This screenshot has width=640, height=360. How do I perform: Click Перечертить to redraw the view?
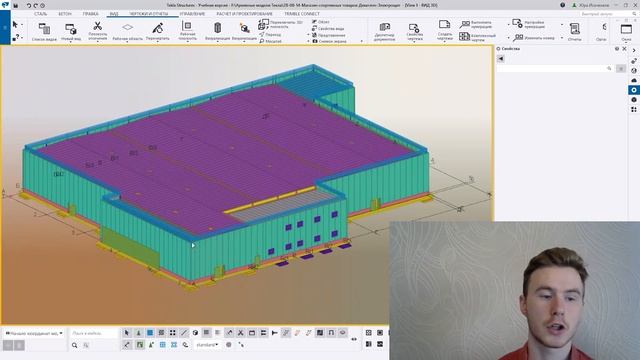click(158, 31)
